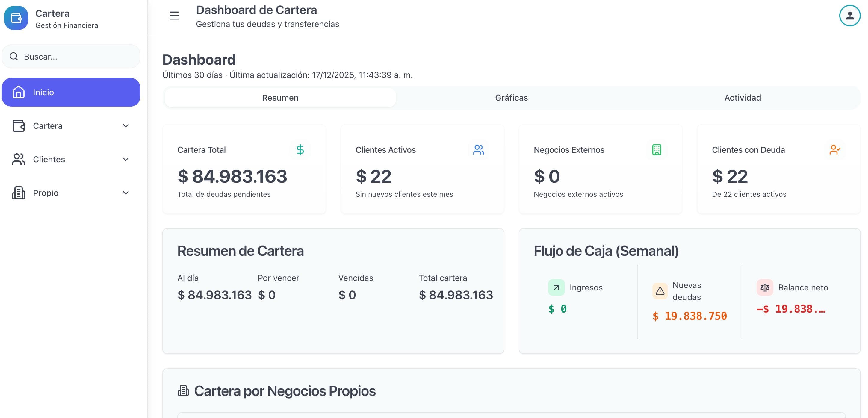Image resolution: width=868 pixels, height=418 pixels.
Task: Click the balance scale icon next to Balance neto
Action: pos(765,287)
